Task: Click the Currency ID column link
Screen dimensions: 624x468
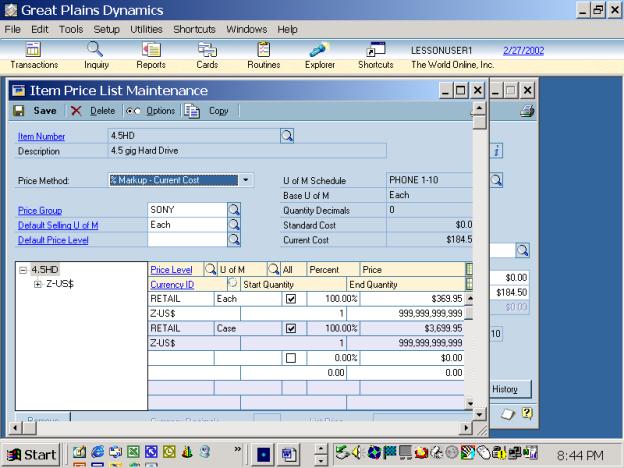Action: point(172,285)
